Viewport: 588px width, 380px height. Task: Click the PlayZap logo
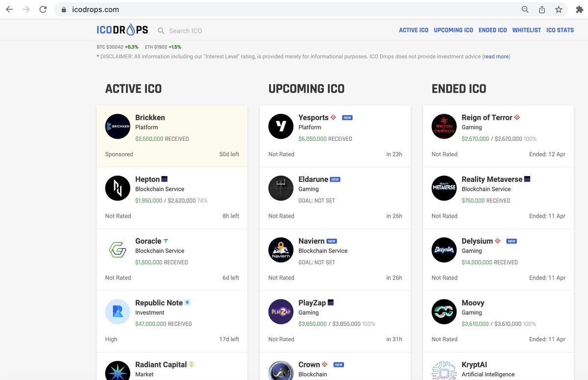[x=281, y=312]
